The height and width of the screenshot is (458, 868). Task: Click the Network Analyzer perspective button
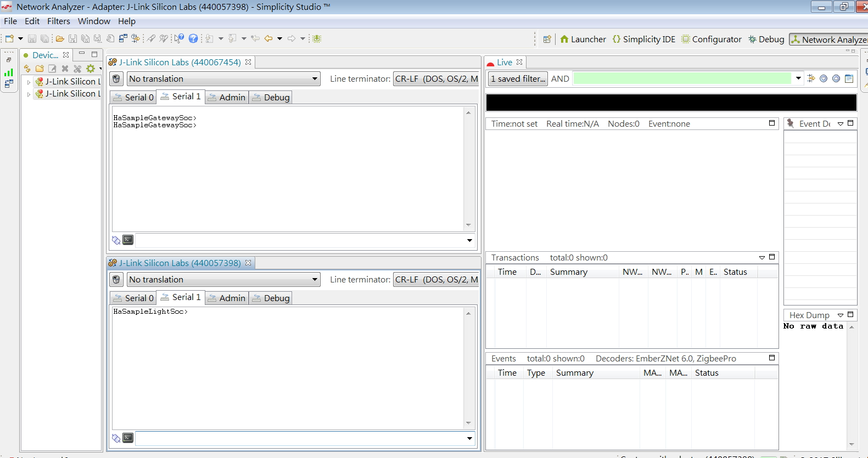(x=829, y=39)
